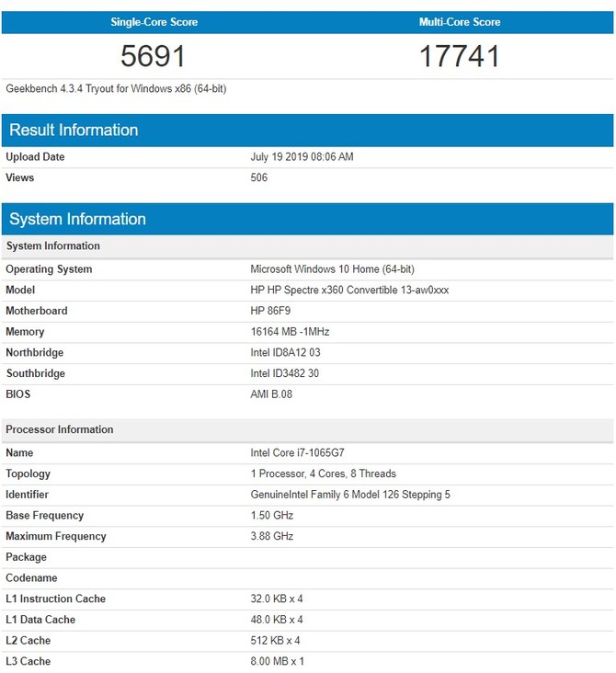Select the 48.0 KB x 4 value

[277, 620]
